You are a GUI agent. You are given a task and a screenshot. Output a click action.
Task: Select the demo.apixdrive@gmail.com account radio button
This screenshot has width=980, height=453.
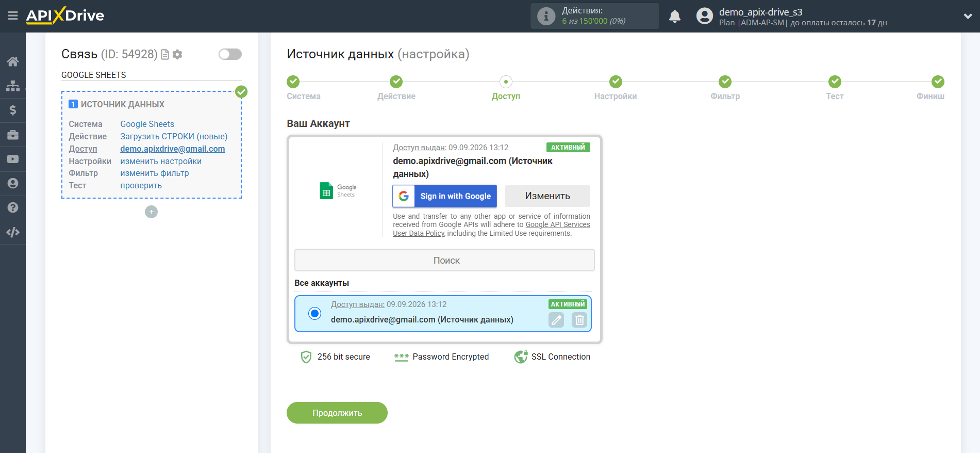click(314, 313)
